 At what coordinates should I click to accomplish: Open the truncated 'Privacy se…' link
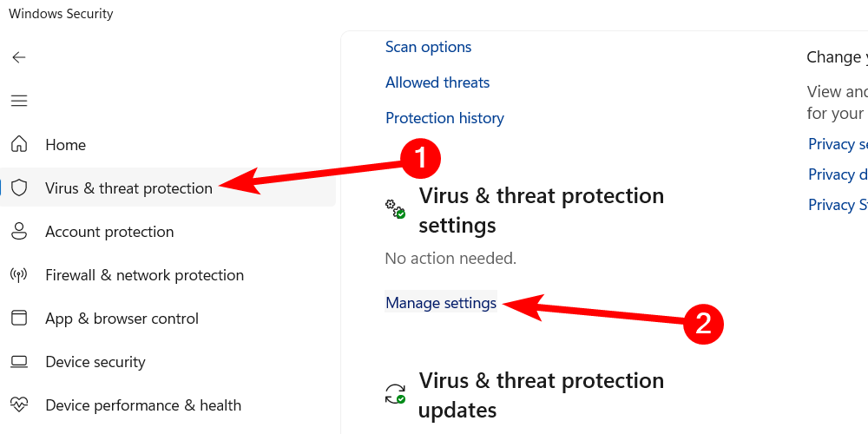(x=838, y=144)
